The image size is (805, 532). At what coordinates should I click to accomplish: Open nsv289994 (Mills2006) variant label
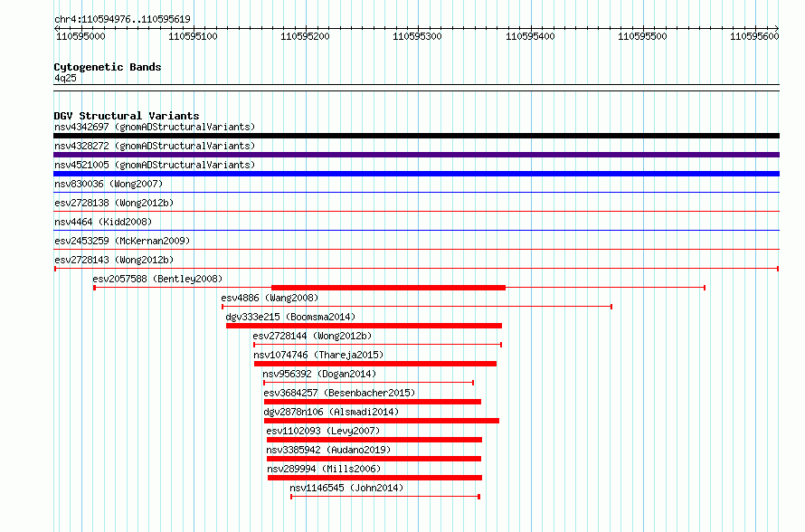click(x=324, y=469)
